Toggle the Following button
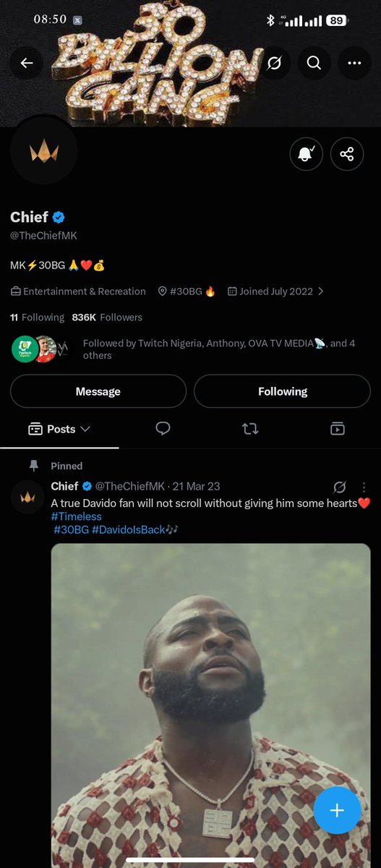The image size is (381, 868). pyautogui.click(x=283, y=391)
